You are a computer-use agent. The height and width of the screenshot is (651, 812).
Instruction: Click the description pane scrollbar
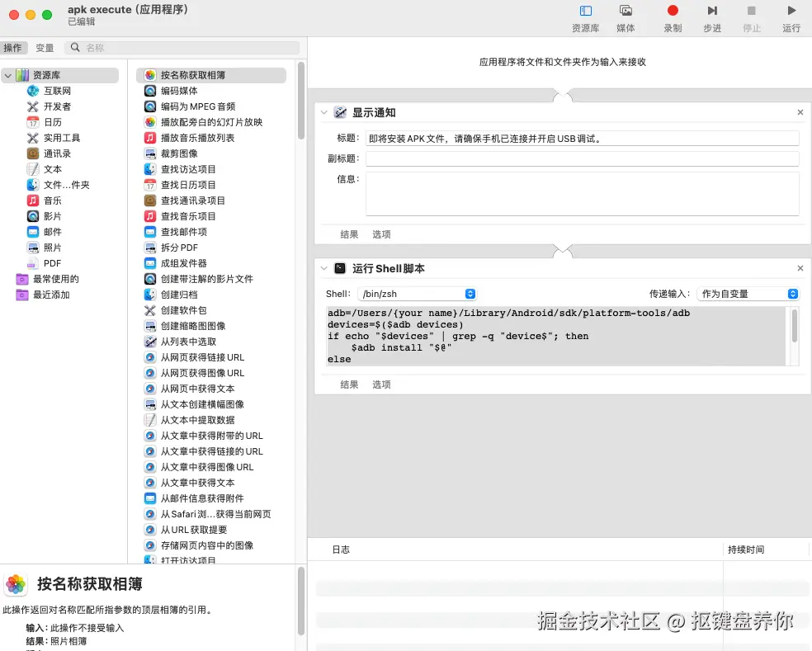tap(301, 601)
